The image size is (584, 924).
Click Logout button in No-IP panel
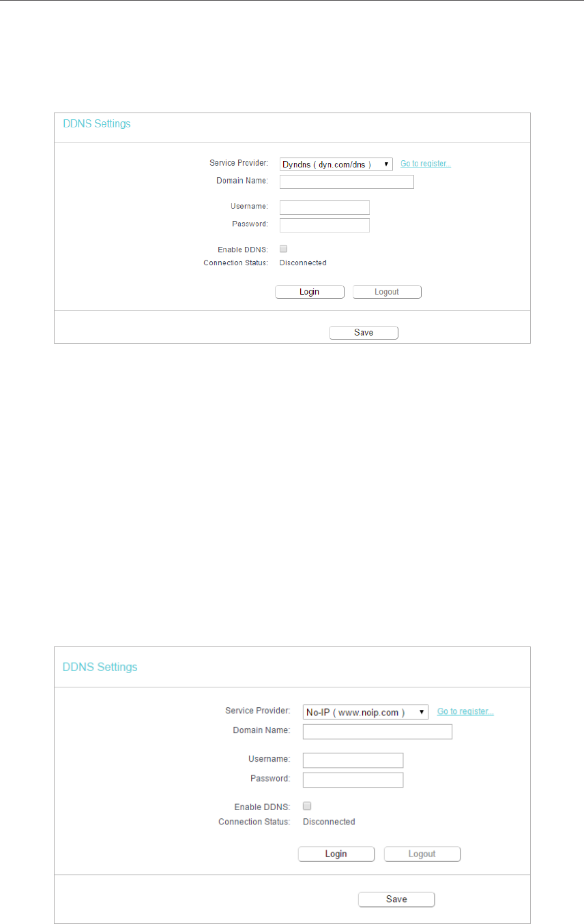click(x=422, y=854)
